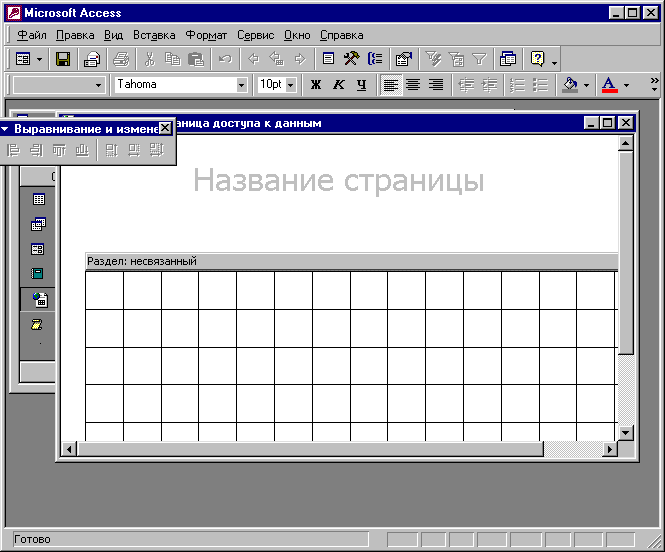Viewport: 665px width, 552px height.
Task: Click the Properties icon
Action: click(x=404, y=59)
